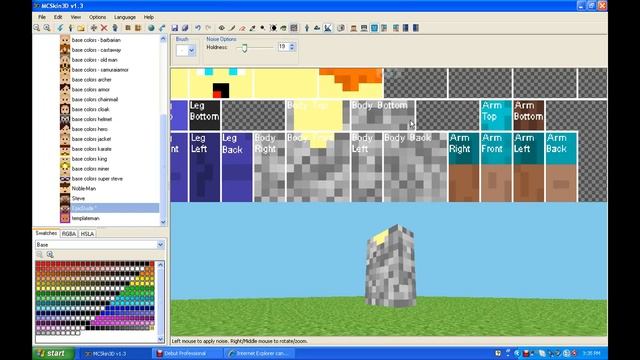
Task: Toggle the rightmost dark blue panel icon
Action: 416,28
